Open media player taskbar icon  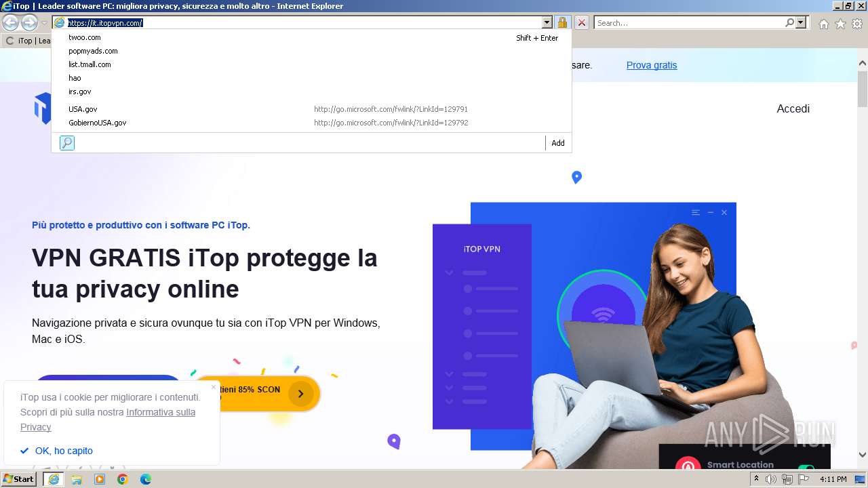[x=100, y=479]
